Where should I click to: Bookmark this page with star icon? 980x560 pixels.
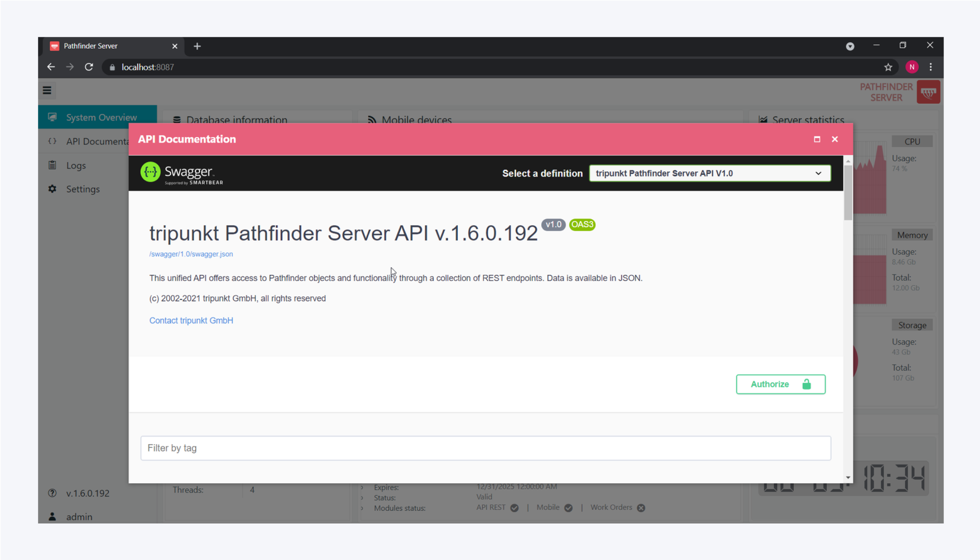click(888, 67)
